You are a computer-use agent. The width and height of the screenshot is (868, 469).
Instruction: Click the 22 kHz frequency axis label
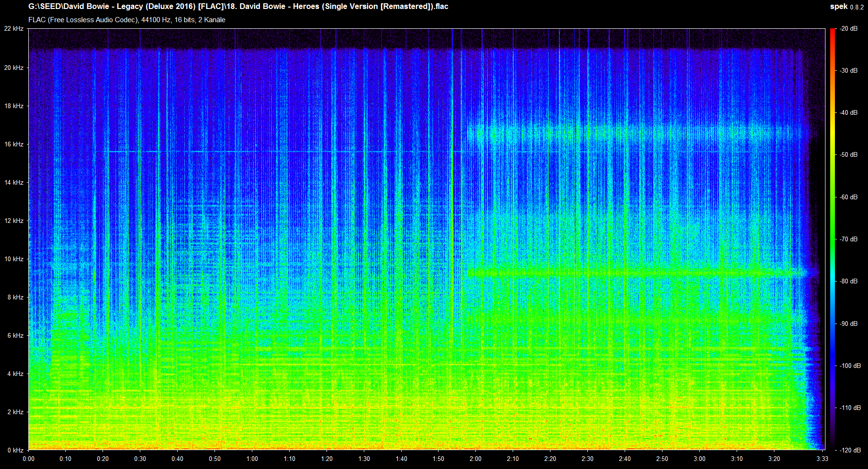(14, 29)
